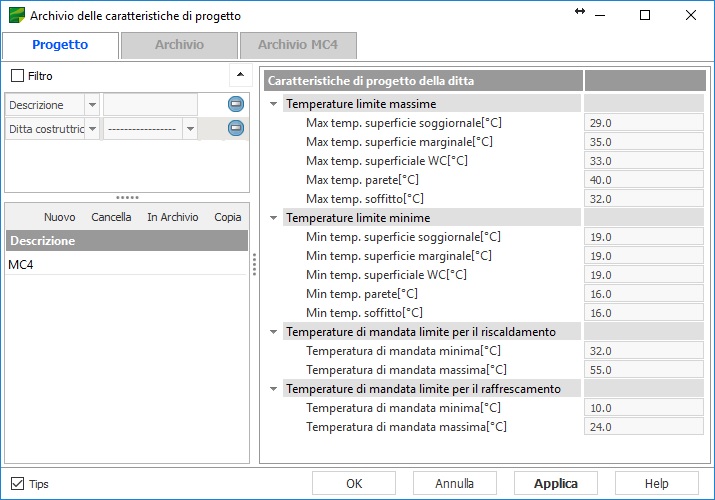Viewport: 715px width, 500px height.
Task: Maximize the dialog window
Action: pos(645,15)
